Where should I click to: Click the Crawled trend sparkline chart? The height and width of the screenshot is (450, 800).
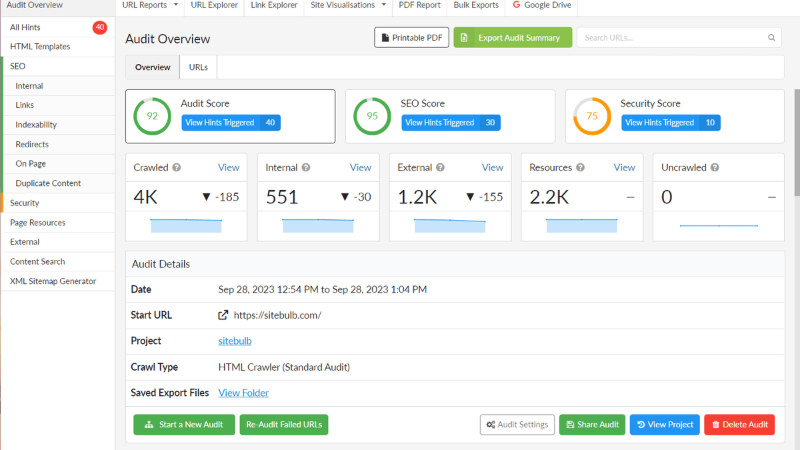coord(186,224)
